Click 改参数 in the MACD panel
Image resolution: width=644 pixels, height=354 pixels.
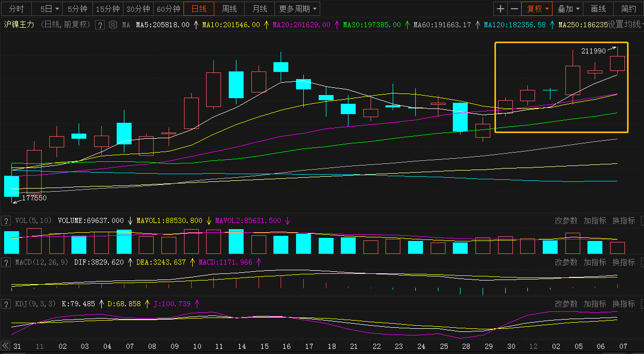566,263
